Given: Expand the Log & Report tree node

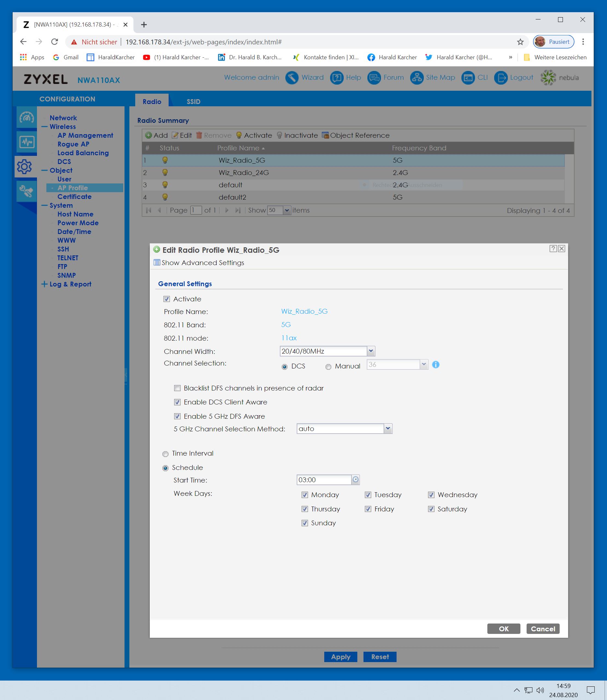Looking at the screenshot, I should coord(44,284).
